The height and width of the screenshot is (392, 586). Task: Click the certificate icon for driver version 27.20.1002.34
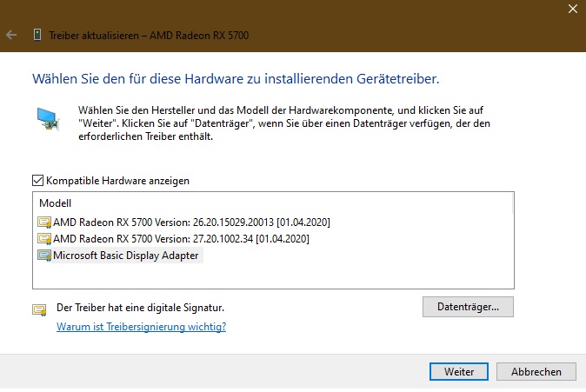coord(44,239)
